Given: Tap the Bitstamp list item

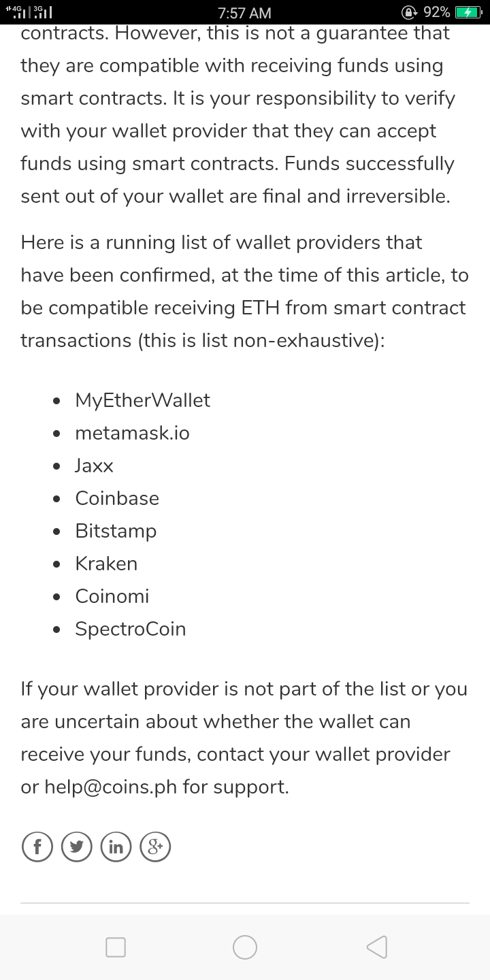Looking at the screenshot, I should click(x=116, y=531).
